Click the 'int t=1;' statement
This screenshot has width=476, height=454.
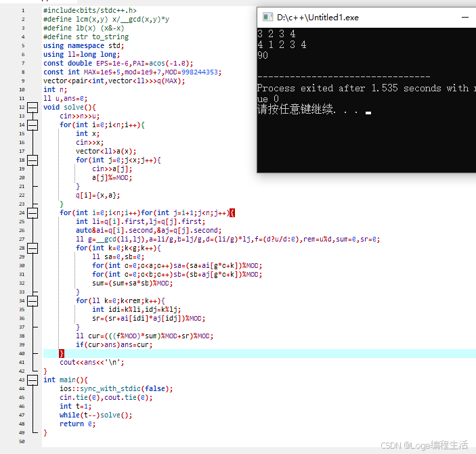pyautogui.click(x=75, y=407)
